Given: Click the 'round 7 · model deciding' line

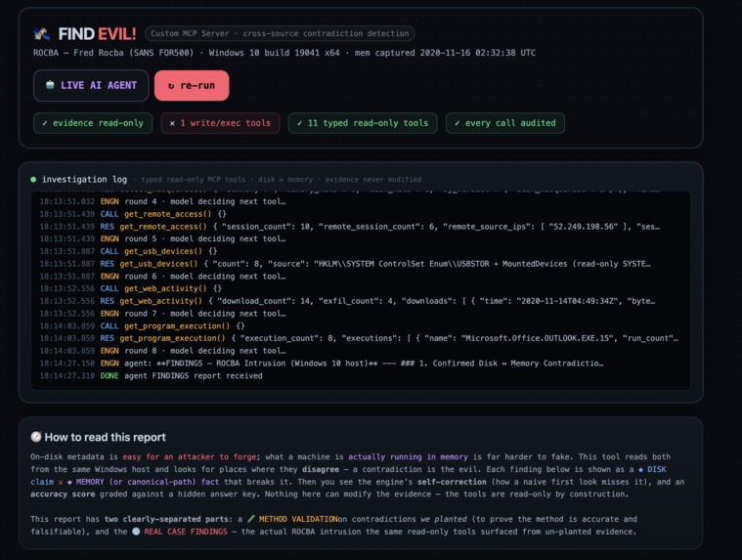Looking at the screenshot, I should 162,314.
